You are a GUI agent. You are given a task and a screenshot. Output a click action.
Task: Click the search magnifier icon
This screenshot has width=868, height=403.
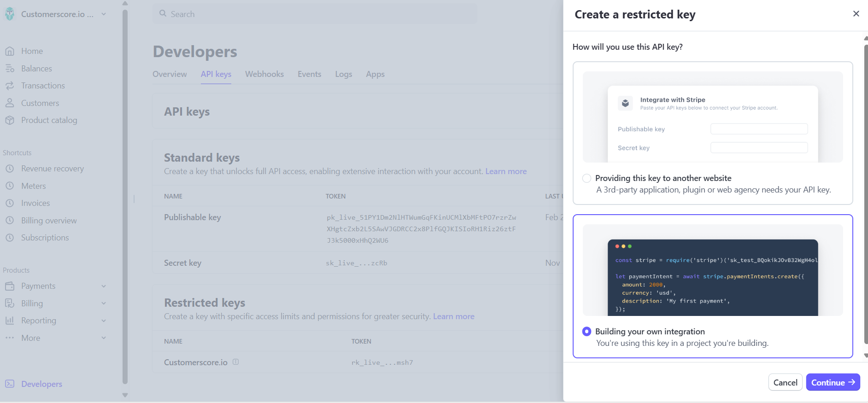[x=163, y=14]
